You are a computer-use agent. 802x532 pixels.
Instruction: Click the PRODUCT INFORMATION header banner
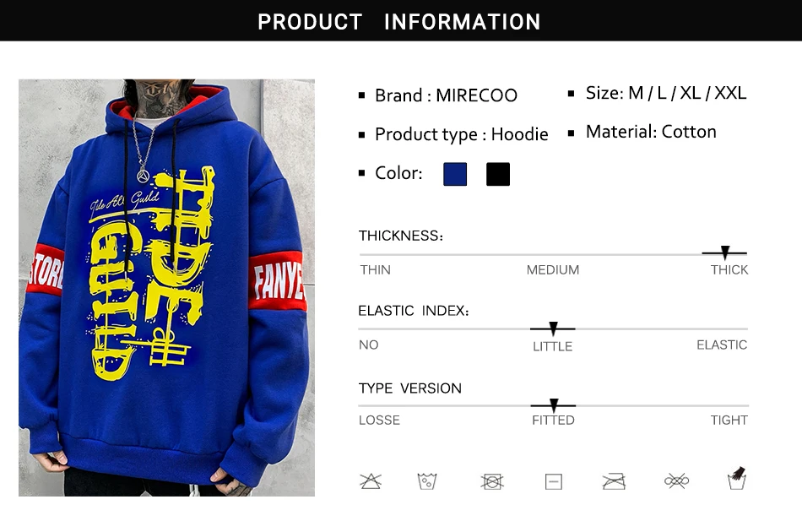pyautogui.click(x=401, y=20)
